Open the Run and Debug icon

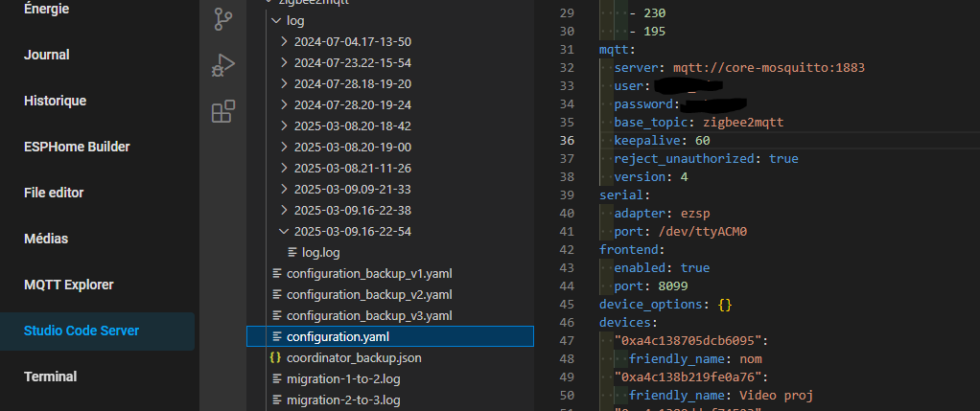click(222, 66)
